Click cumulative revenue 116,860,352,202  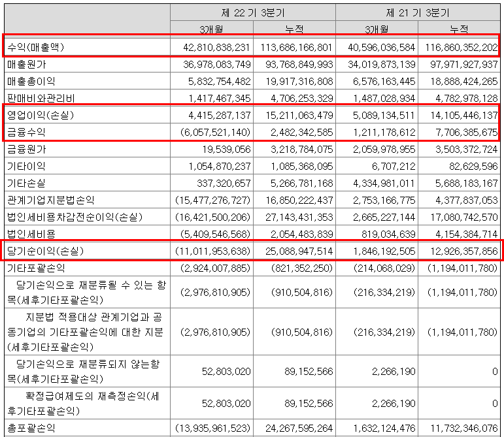click(462, 48)
